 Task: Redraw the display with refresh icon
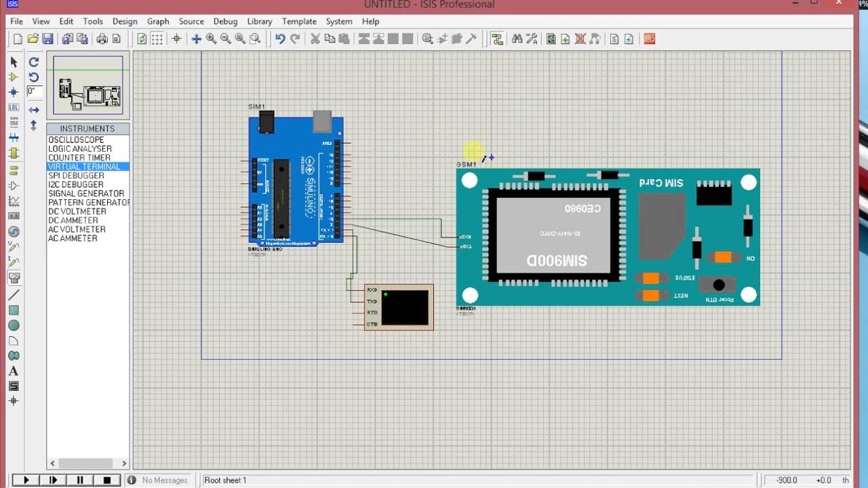tap(142, 39)
